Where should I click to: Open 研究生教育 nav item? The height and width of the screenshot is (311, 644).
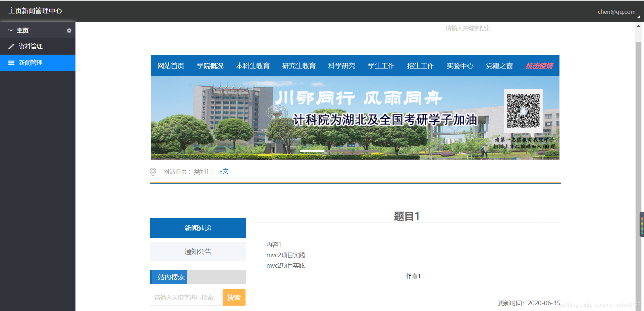pos(299,66)
